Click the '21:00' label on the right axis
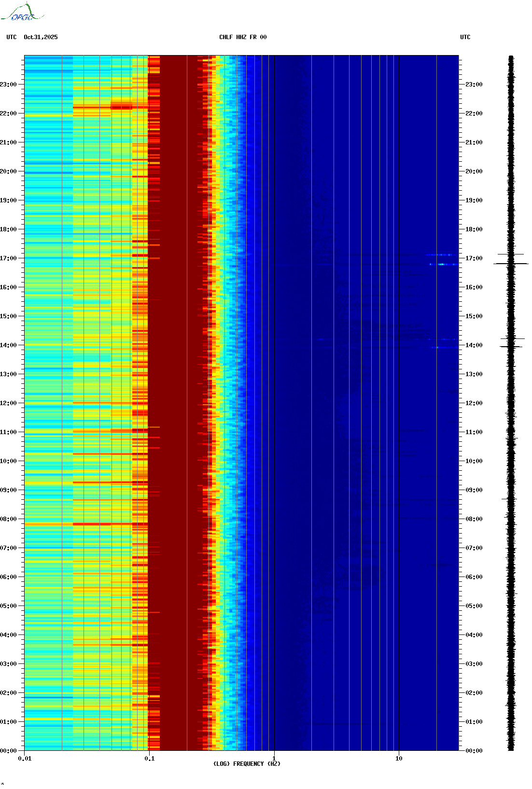532x789 pixels. pyautogui.click(x=474, y=142)
